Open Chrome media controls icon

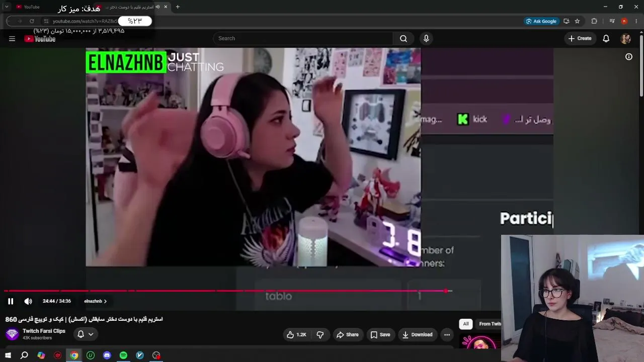[612, 21]
